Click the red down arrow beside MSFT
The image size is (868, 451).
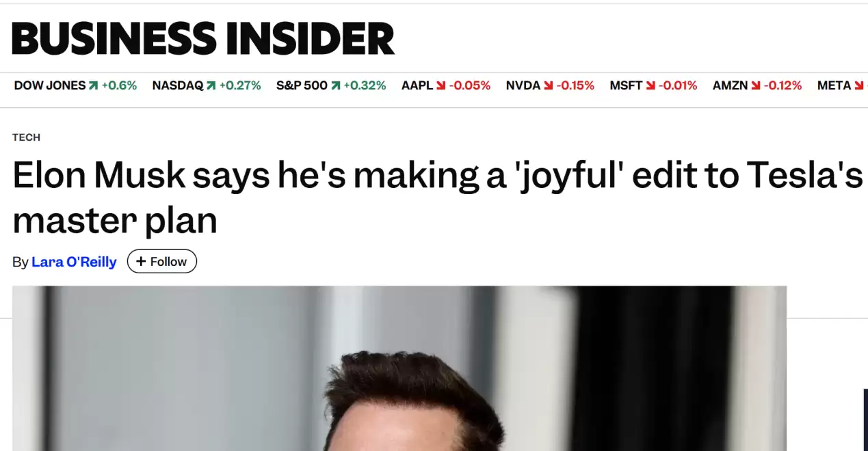[x=650, y=86]
